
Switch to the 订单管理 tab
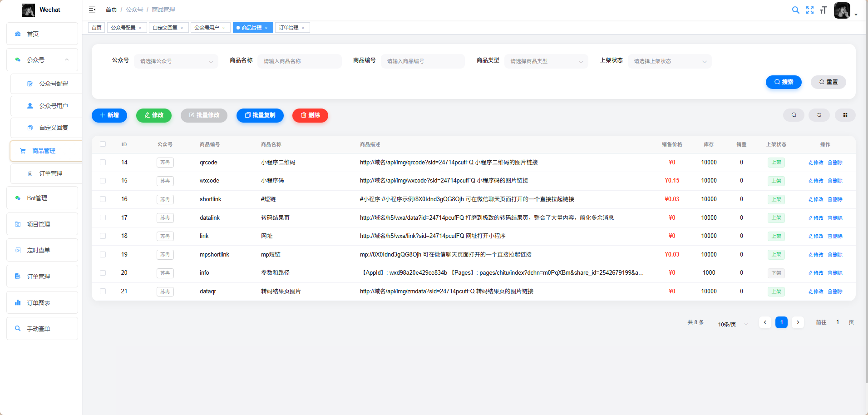[289, 28]
